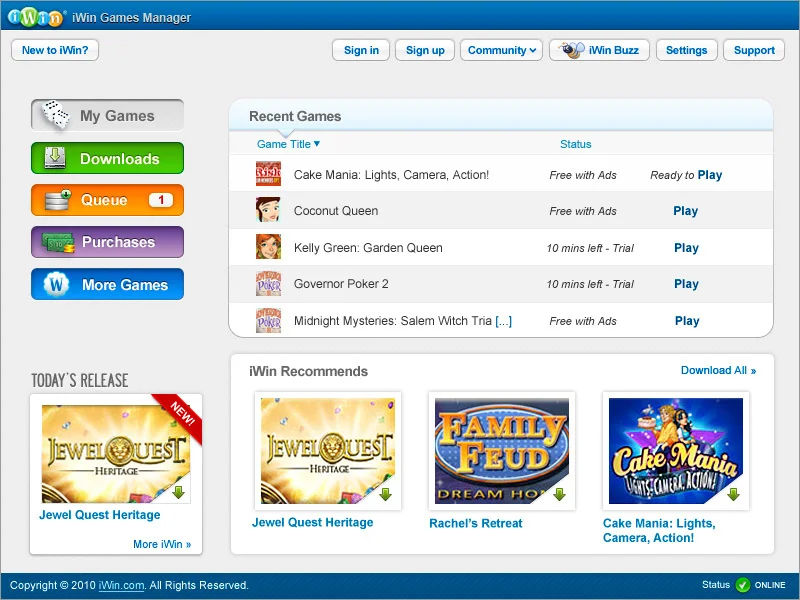Click the Queue count badge showing 1
Image resolution: width=800 pixels, height=600 pixels.
(x=161, y=200)
